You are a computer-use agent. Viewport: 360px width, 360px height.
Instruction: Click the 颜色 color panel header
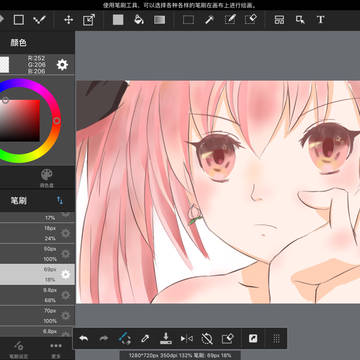pos(18,43)
